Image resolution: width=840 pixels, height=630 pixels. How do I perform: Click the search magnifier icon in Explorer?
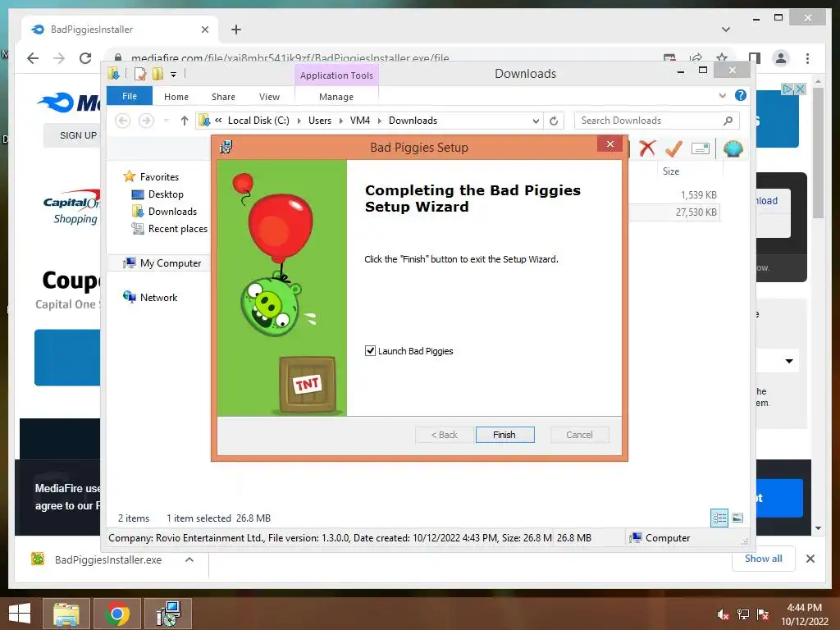point(728,121)
